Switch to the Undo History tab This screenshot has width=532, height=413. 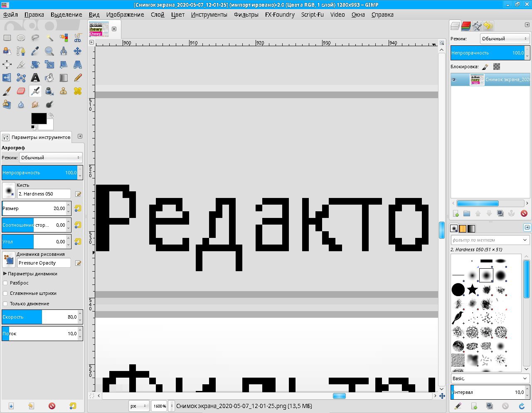[x=488, y=26]
